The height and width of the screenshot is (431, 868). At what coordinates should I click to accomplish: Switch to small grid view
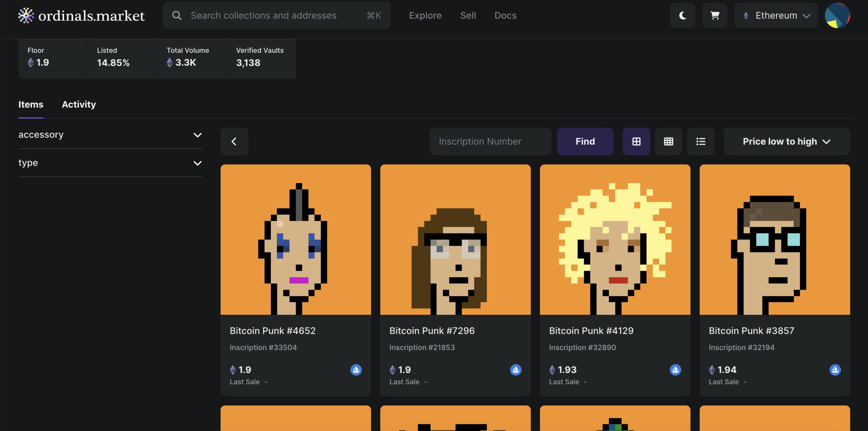click(x=669, y=141)
